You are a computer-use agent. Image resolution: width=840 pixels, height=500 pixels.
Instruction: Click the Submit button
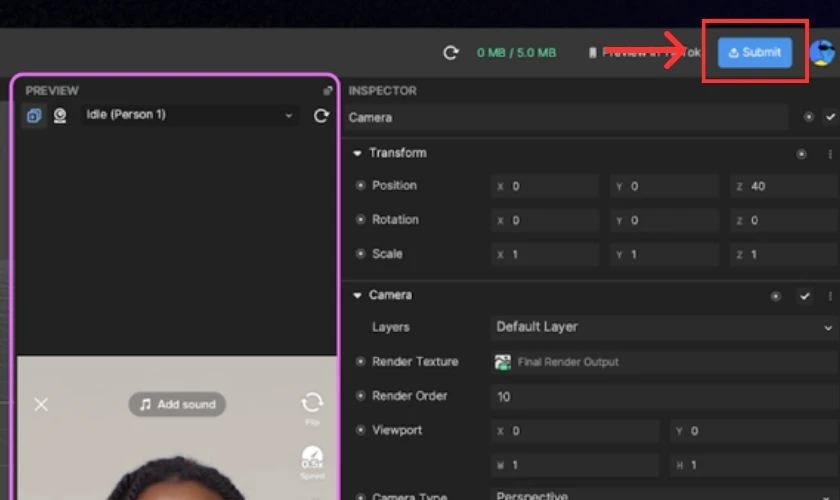755,53
